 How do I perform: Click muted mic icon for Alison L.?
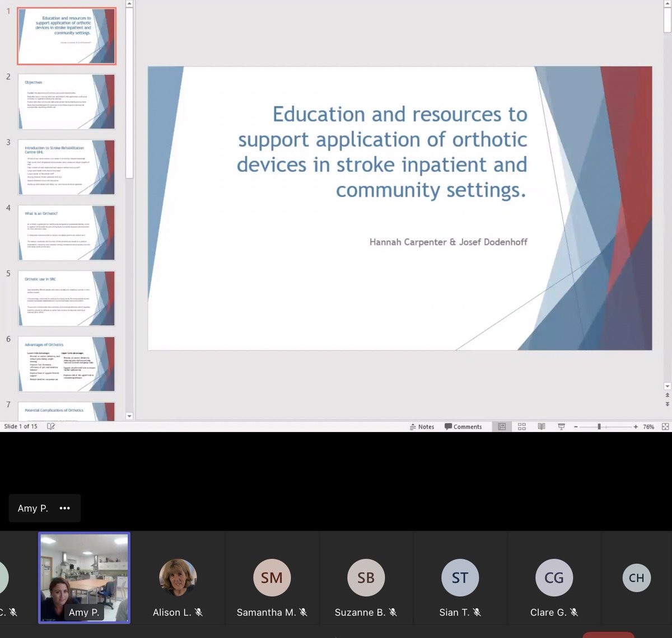pos(199,612)
